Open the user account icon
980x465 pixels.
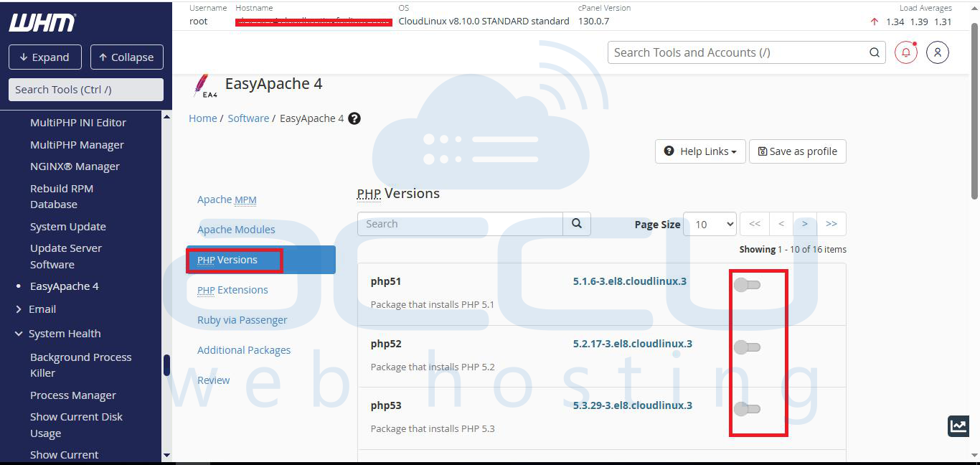click(937, 52)
